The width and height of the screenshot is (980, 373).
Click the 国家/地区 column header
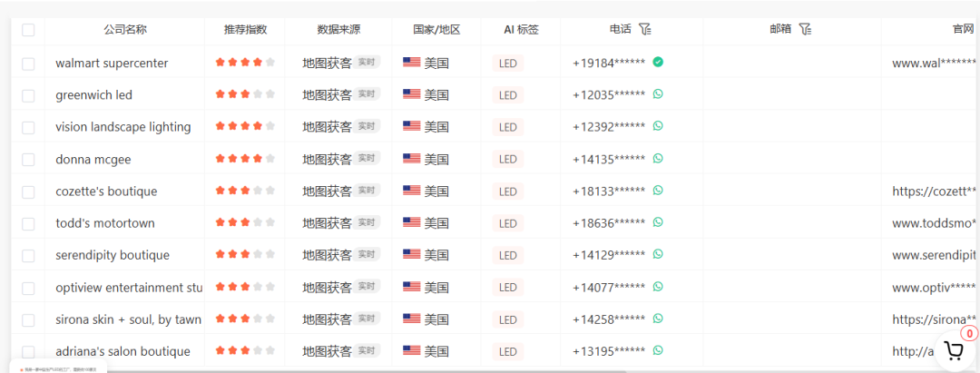coord(436,29)
